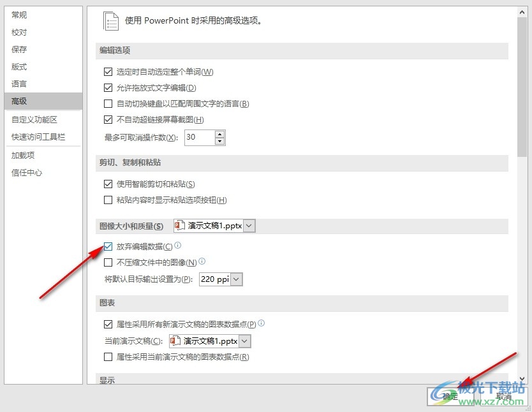
Task: Open the 220 ppi output dropdown
Action: tap(237, 279)
